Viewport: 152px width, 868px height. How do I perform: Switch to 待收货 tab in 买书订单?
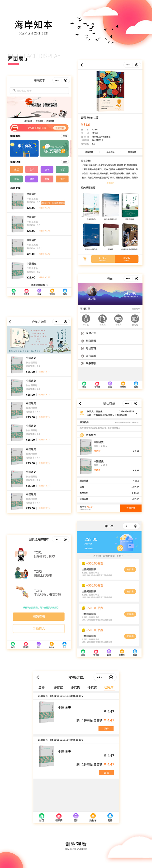click(92, 687)
